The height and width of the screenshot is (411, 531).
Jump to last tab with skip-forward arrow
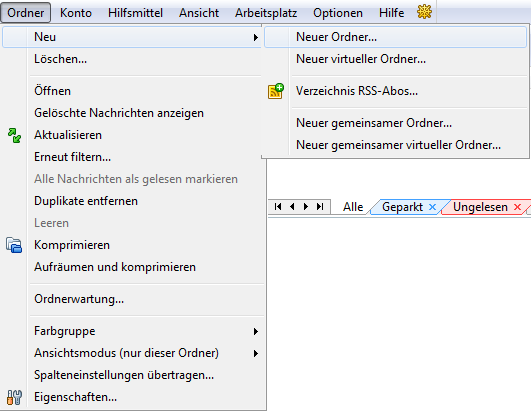320,207
